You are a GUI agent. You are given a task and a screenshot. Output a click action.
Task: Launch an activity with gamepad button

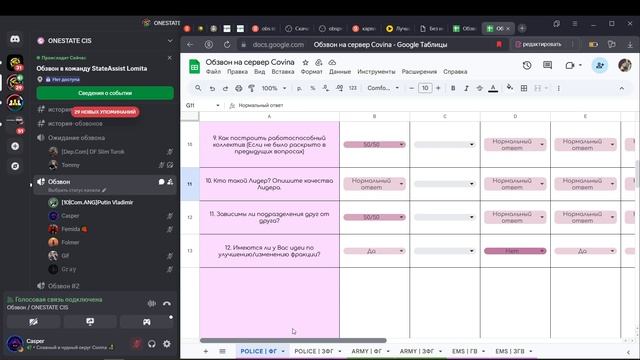coord(146,322)
